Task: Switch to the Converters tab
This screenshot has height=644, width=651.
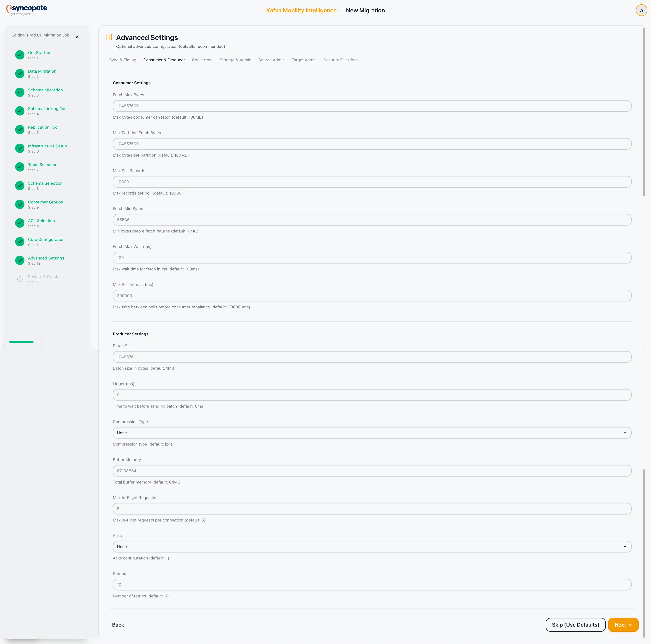Action: point(202,60)
